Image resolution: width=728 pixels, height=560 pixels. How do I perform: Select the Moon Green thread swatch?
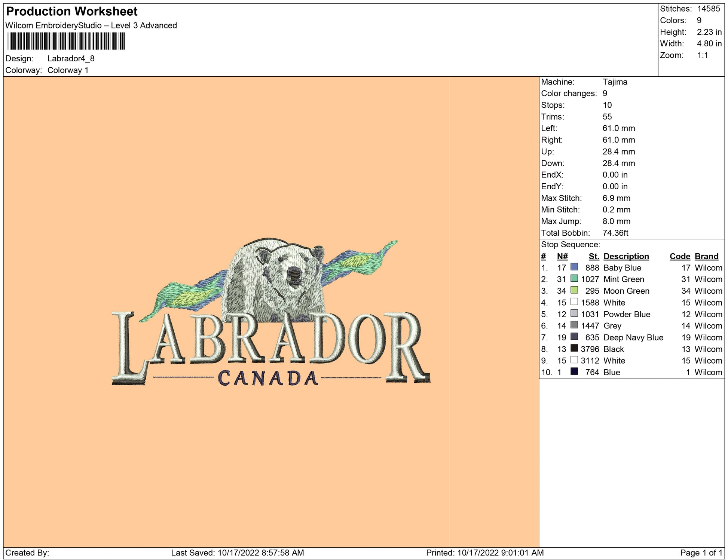pos(574,290)
